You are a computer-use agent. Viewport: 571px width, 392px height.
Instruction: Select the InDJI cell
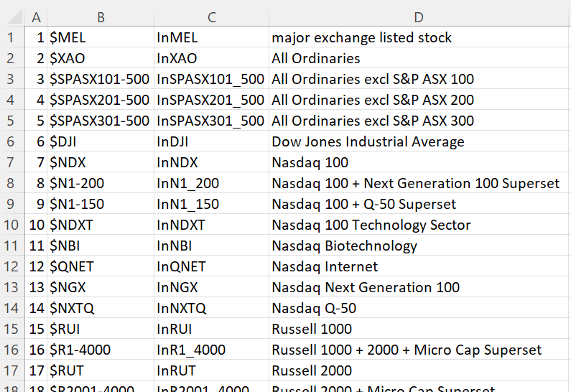click(x=211, y=141)
